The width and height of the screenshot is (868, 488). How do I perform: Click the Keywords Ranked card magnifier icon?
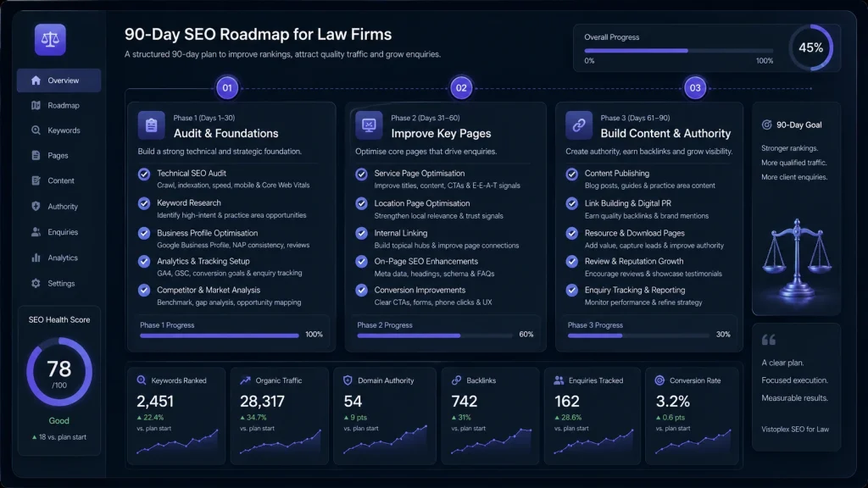click(x=142, y=380)
